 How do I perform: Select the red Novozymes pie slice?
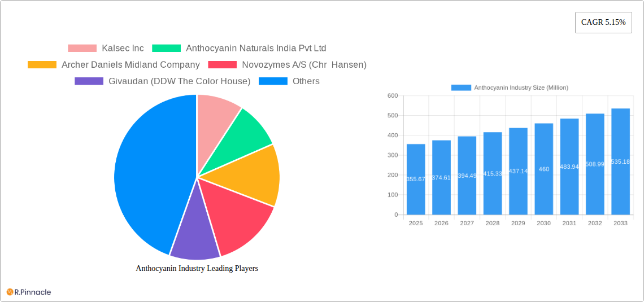[x=238, y=216]
